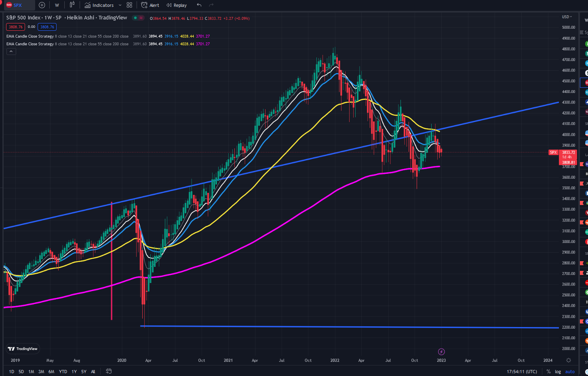This screenshot has width=588, height=376.
Task: Toggle auto scale mode
Action: pos(570,372)
